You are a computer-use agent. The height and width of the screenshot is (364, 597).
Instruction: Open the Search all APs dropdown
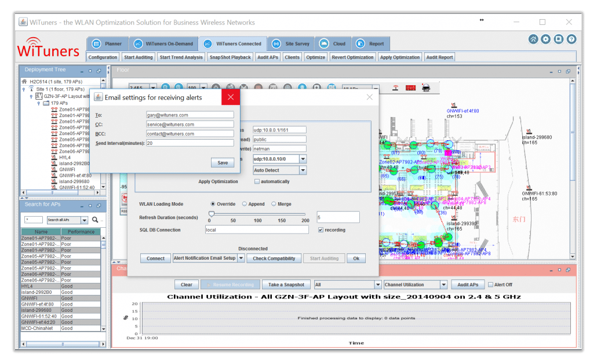click(85, 220)
